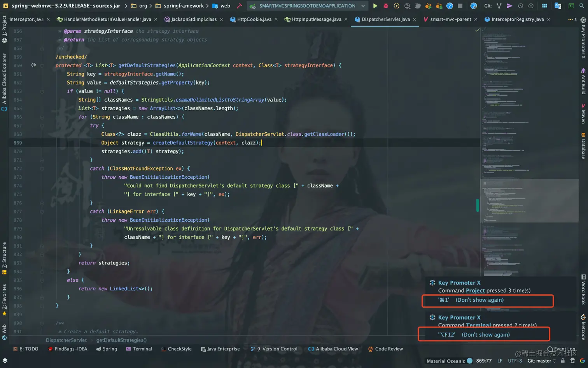Open the Spring tool window
The height and width of the screenshot is (368, 588).
click(x=107, y=349)
